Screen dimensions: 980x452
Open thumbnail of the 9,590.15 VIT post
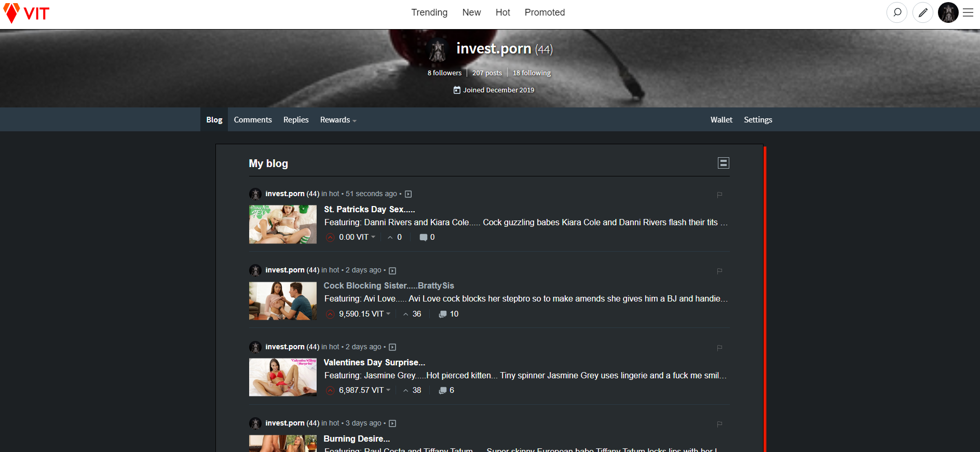(283, 301)
